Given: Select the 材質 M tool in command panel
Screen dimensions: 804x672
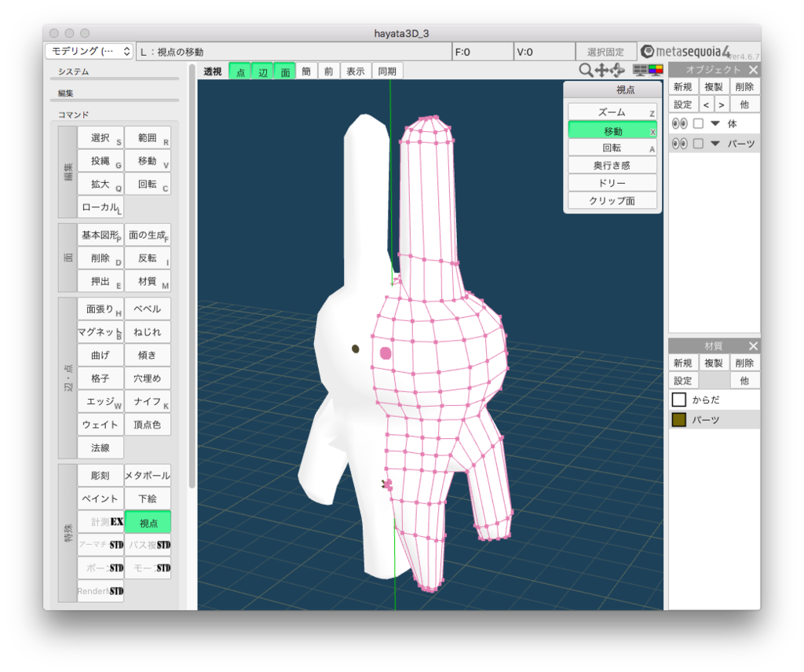Looking at the screenshot, I should tap(148, 281).
